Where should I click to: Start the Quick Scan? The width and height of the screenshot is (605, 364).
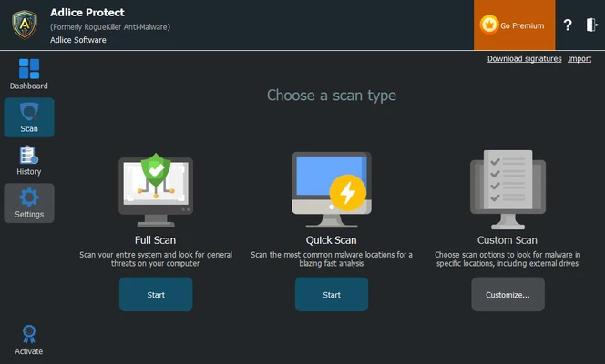[332, 294]
